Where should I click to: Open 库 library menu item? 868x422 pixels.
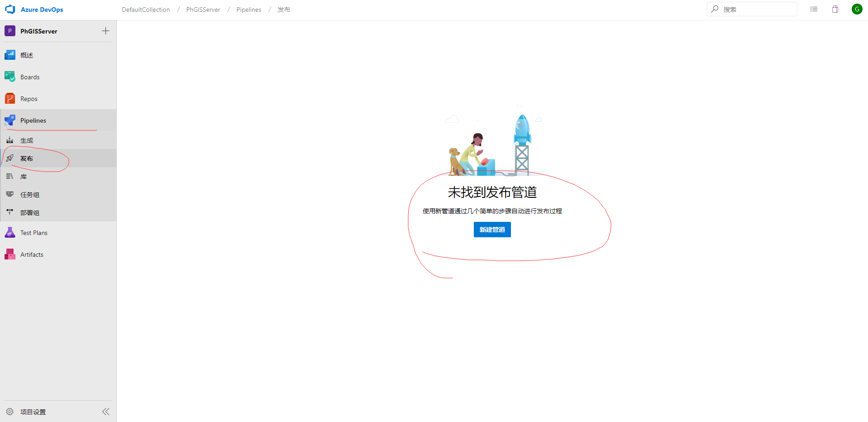24,177
